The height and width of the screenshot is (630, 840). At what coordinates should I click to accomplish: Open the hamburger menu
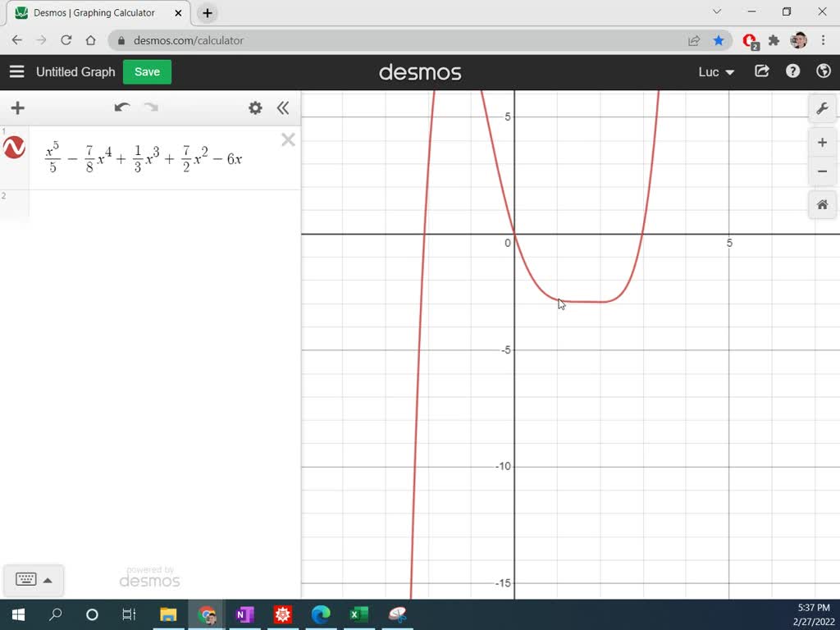[x=16, y=71]
